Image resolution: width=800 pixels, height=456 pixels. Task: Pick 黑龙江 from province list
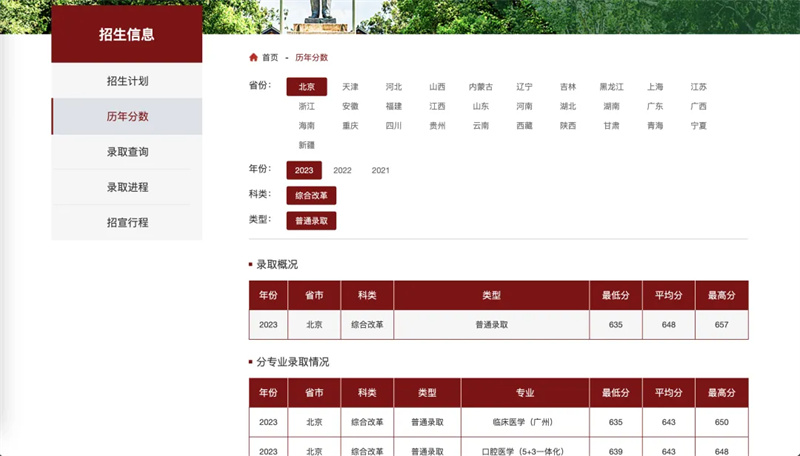(611, 87)
